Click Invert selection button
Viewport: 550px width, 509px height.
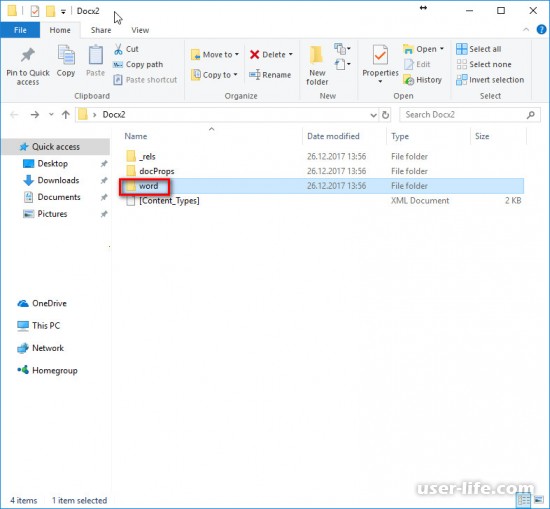click(x=490, y=80)
